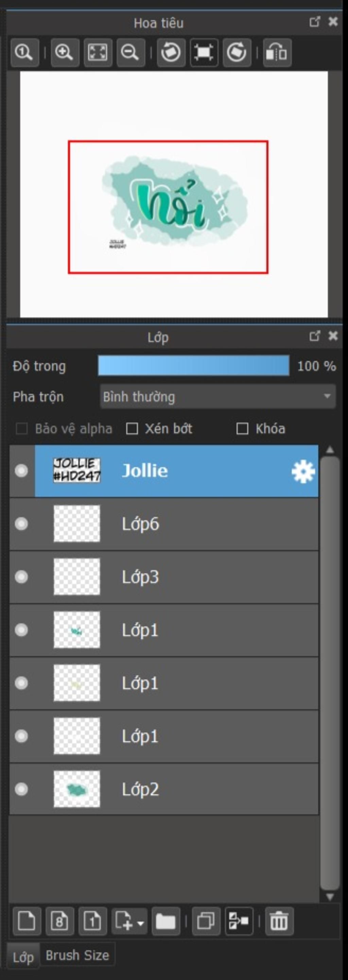This screenshot has height=980, width=348.
Task: Expand the add special layer dropdown arrow
Action: [140, 923]
